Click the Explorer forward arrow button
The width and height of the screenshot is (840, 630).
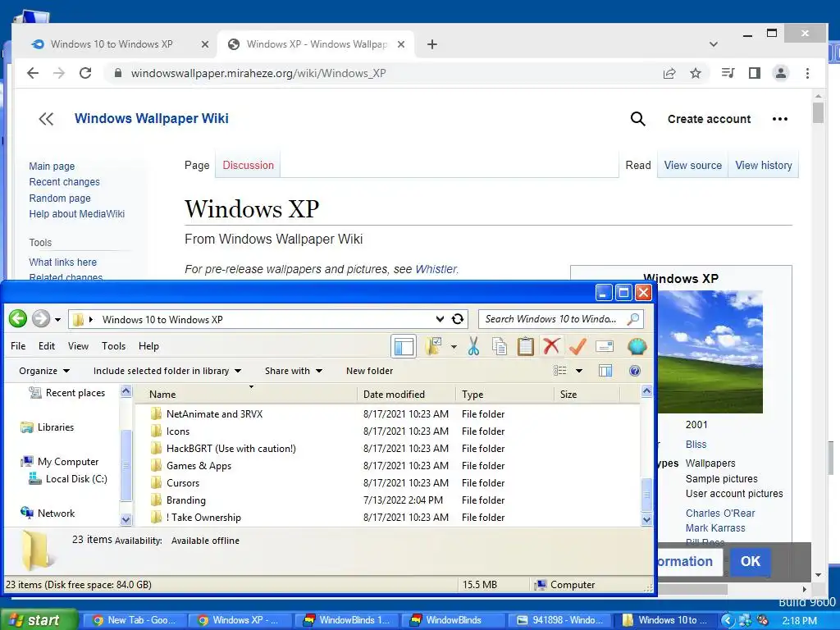click(x=41, y=319)
